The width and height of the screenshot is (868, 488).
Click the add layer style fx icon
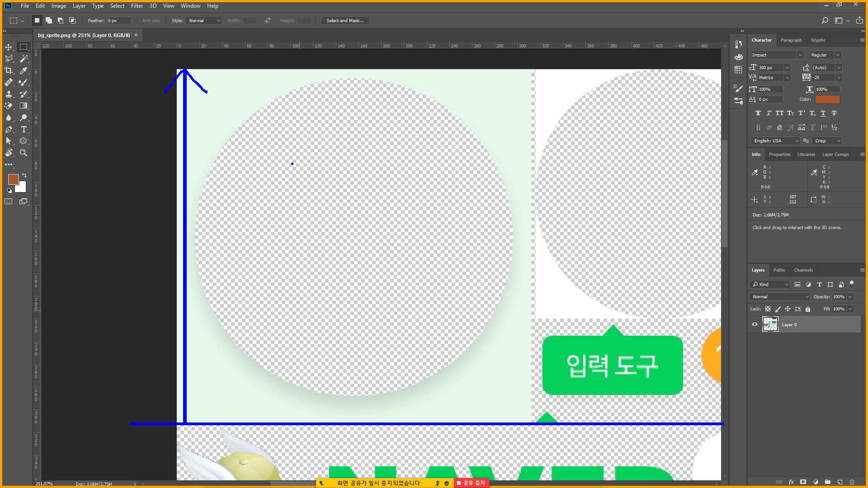pos(791,482)
